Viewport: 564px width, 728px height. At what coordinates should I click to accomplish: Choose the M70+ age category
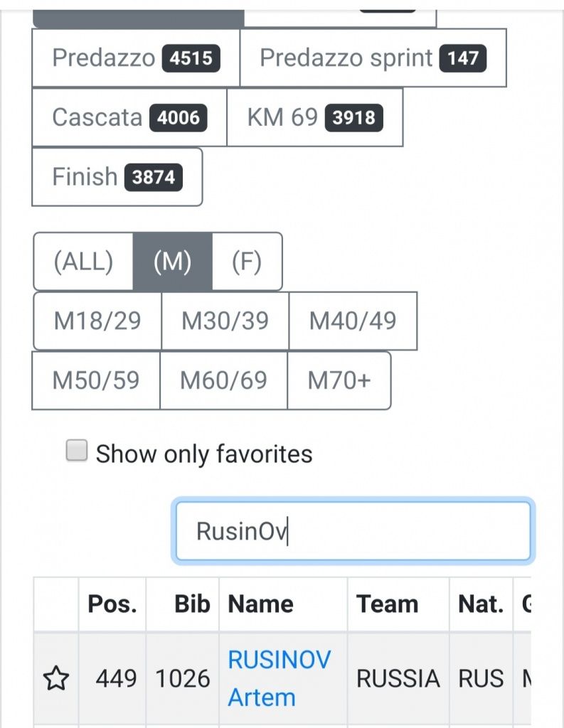click(339, 380)
